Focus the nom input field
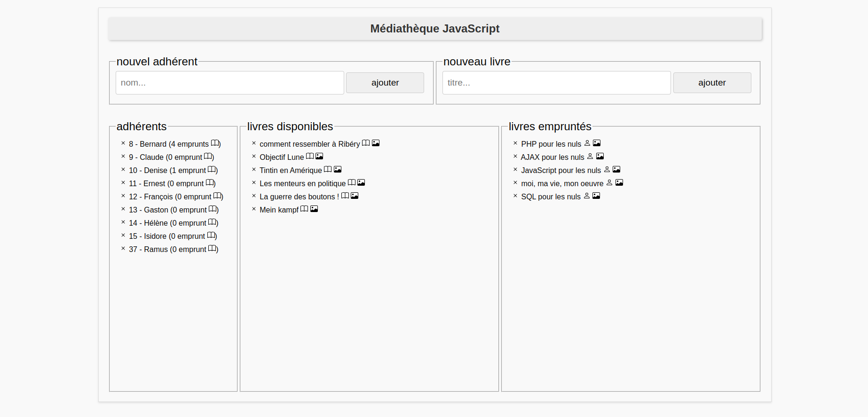This screenshot has height=417, width=868. click(229, 83)
